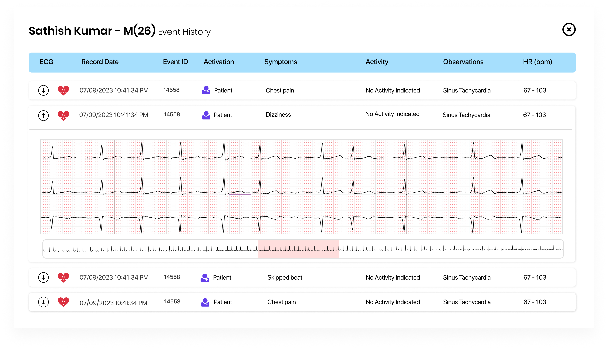The height and width of the screenshot is (364, 608).
Task: Expand the first Chest pain event row
Action: (x=43, y=90)
